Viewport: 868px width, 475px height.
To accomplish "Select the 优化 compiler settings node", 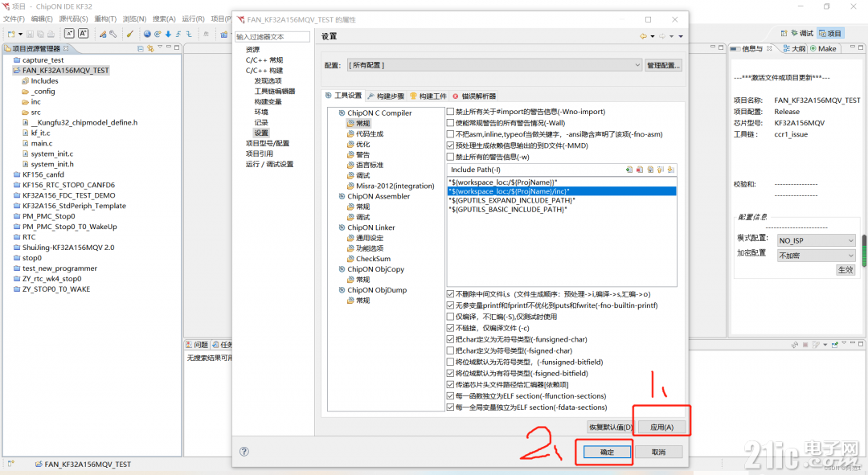I will [x=358, y=145].
